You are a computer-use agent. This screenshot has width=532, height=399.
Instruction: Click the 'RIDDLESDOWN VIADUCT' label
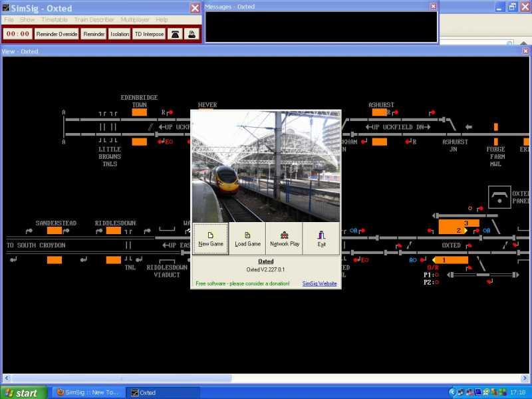tap(167, 271)
